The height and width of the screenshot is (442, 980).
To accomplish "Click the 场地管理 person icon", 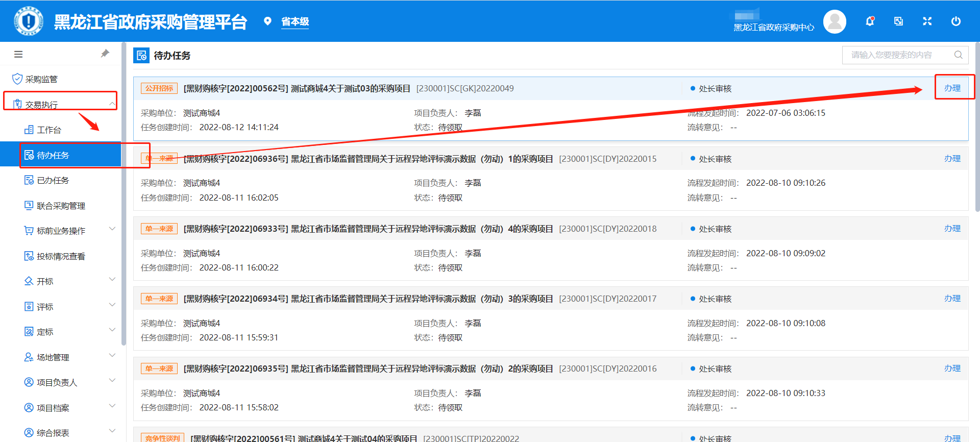I will point(29,357).
